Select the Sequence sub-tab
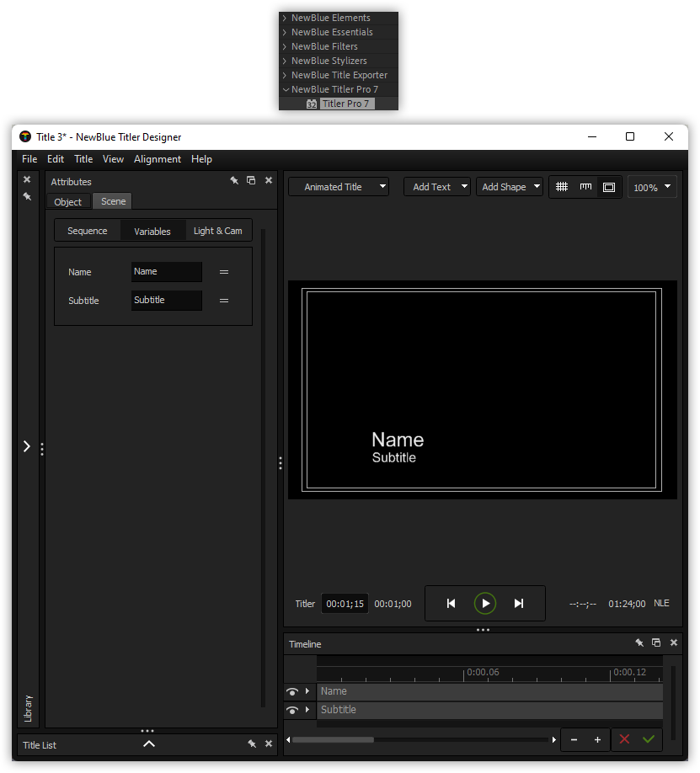Screen dimensions: 700x773 (88, 231)
